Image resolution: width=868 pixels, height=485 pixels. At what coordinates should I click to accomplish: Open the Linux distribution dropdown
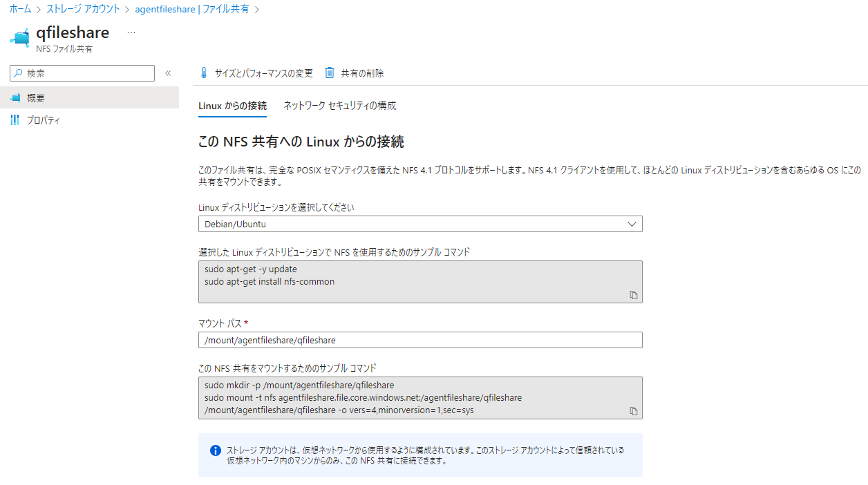420,224
